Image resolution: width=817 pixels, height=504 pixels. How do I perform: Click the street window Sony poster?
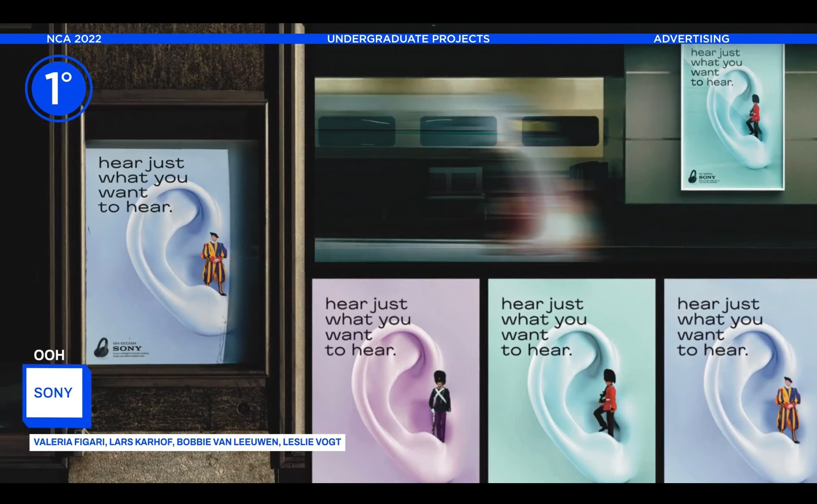click(x=158, y=256)
